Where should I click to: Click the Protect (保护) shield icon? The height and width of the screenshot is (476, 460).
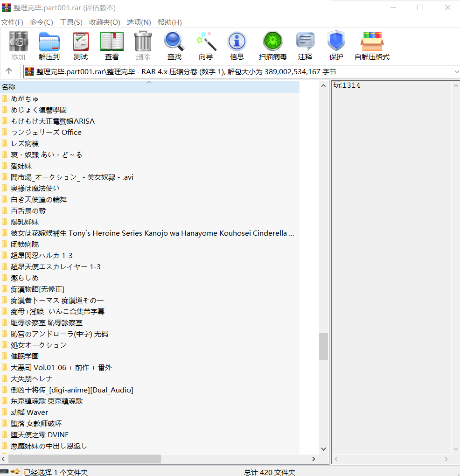[336, 45]
